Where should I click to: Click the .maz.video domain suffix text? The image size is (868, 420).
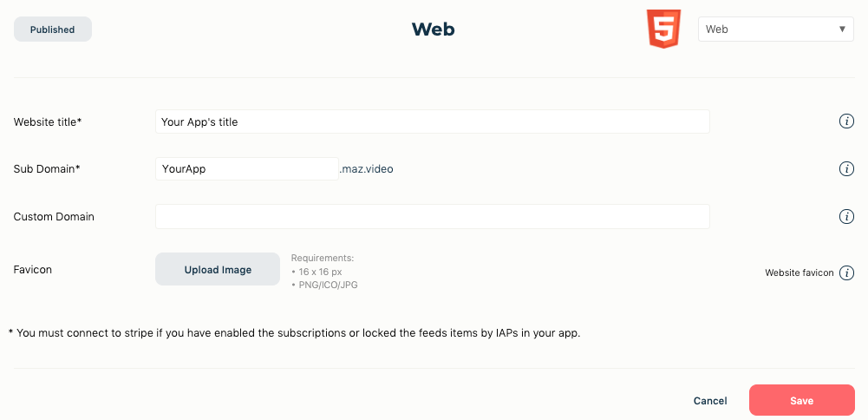(x=367, y=169)
